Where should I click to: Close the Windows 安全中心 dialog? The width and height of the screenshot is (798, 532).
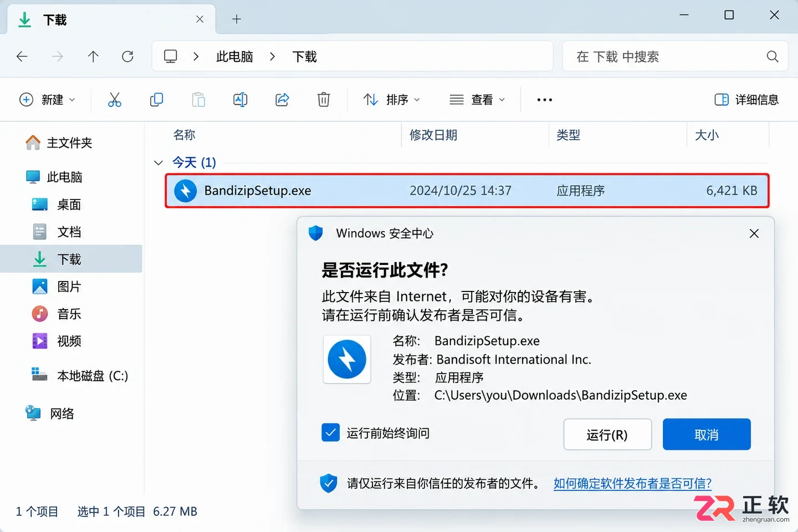tap(754, 233)
